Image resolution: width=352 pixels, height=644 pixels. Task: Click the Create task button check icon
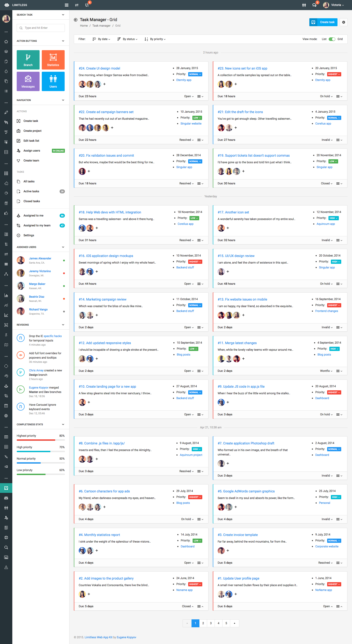(x=313, y=22)
